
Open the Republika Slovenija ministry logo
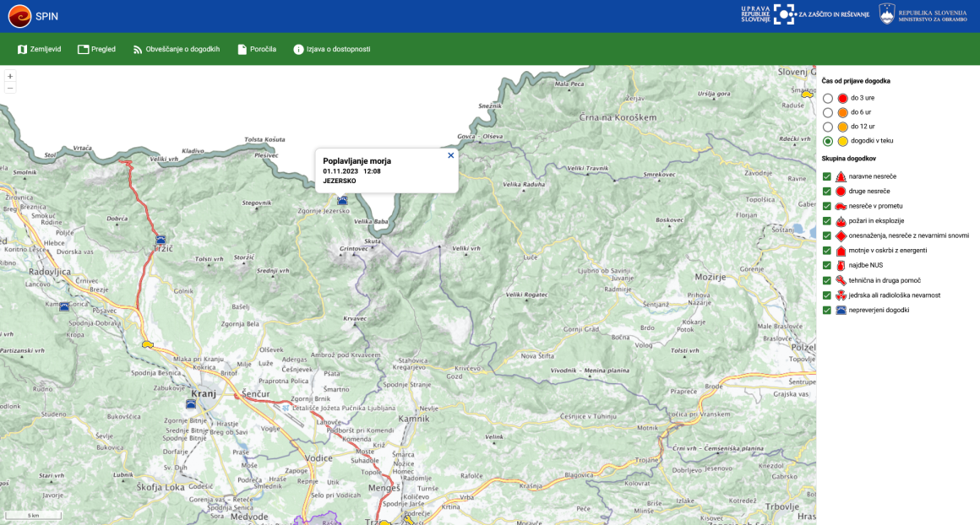[923, 14]
